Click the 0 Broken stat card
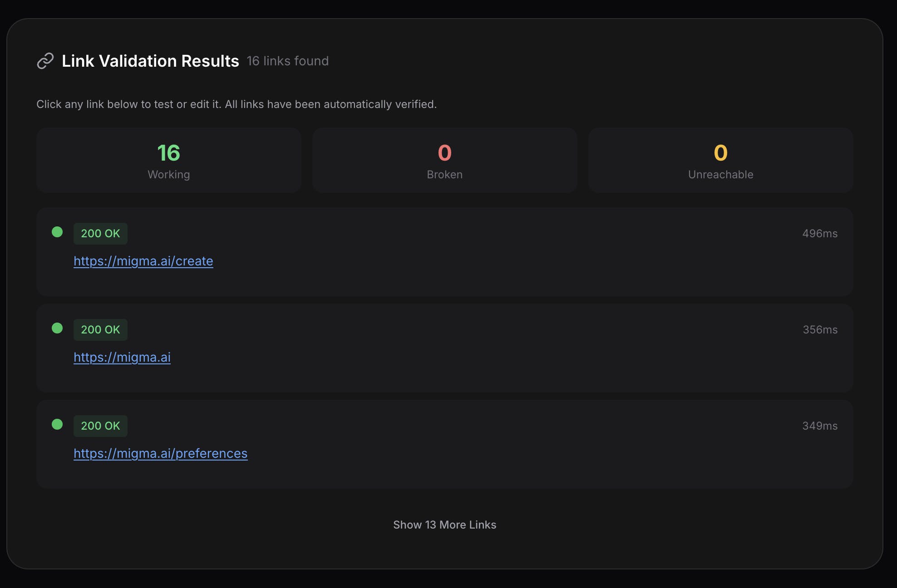Viewport: 897px width, 588px height. 444,160
